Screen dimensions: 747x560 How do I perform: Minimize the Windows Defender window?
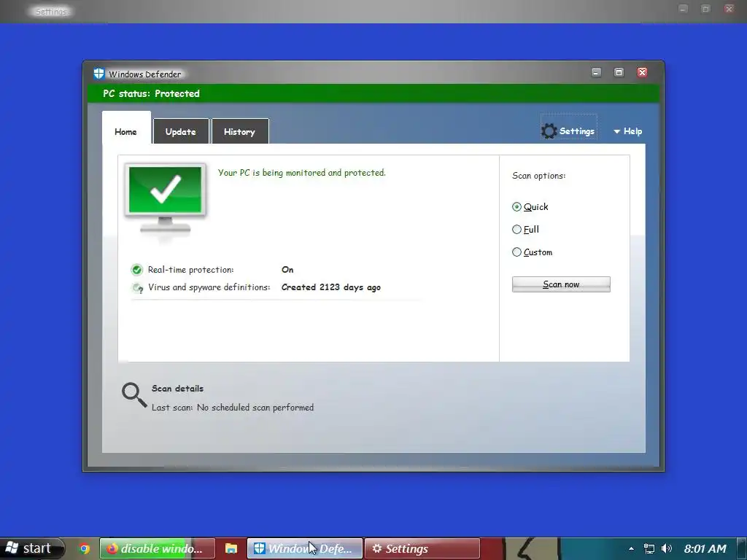596,72
